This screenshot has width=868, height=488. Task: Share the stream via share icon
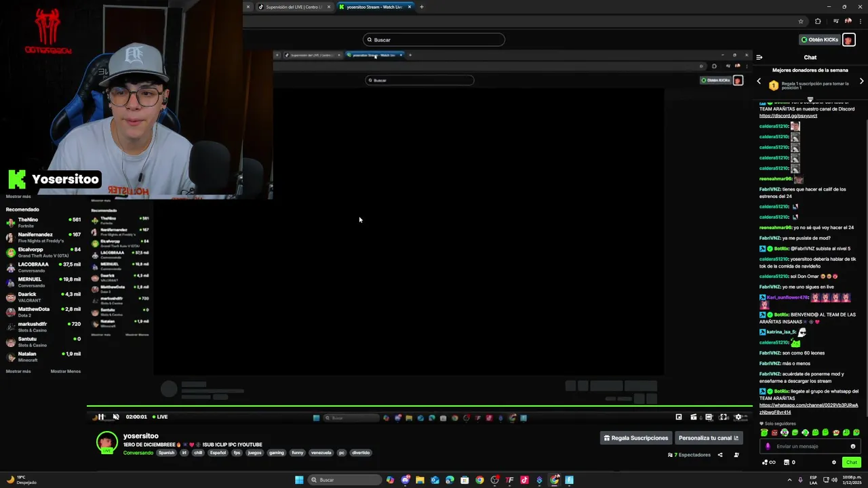pyautogui.click(x=720, y=455)
